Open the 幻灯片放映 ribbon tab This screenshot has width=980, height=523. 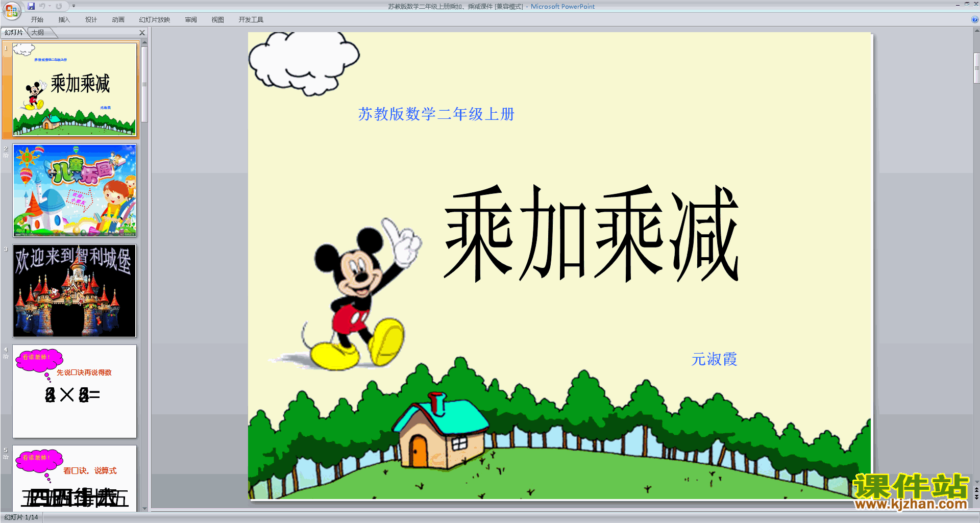click(x=154, y=20)
